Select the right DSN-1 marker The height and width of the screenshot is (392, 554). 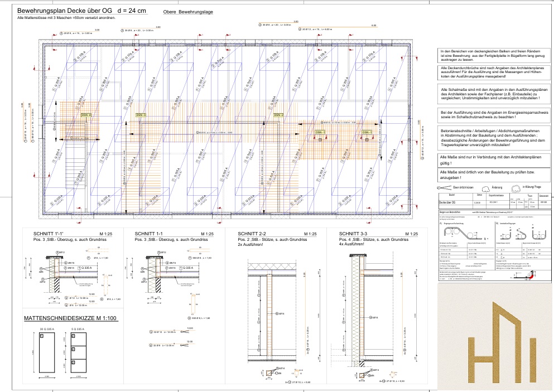[365, 132]
